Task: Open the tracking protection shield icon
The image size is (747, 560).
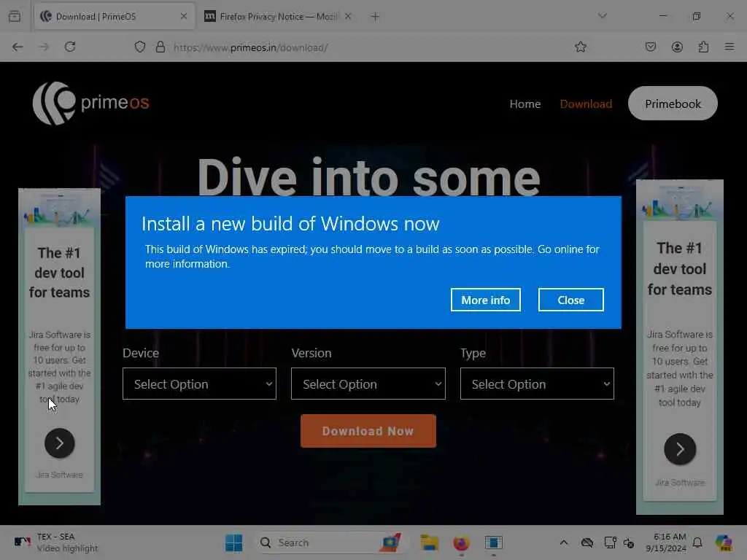Action: coord(139,47)
